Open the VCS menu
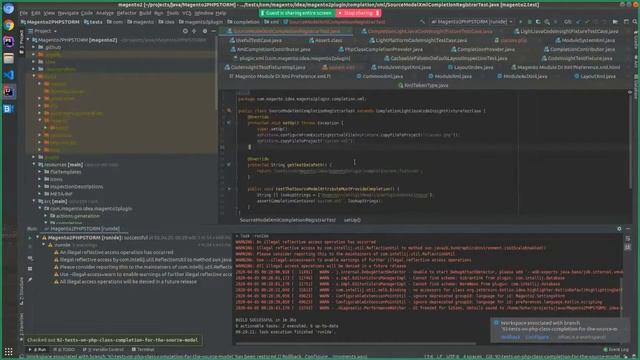This screenshot has height=360, width=640. (187, 13)
